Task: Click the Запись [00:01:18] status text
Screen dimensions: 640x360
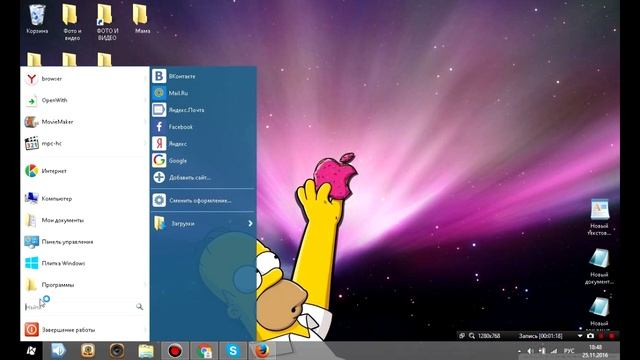Action: coord(541,336)
